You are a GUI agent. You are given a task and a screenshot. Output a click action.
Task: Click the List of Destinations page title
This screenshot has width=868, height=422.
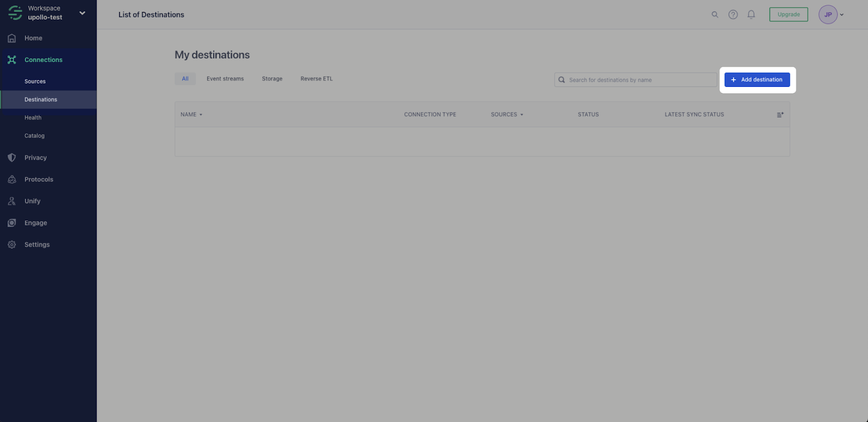tap(151, 15)
